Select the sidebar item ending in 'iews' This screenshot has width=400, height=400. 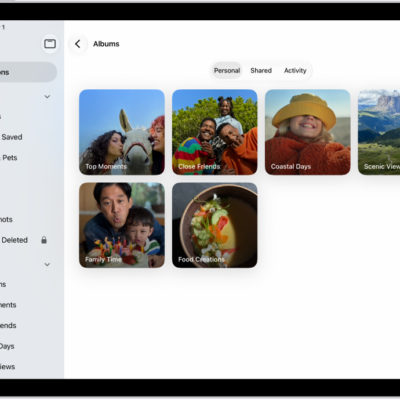(x=7, y=367)
